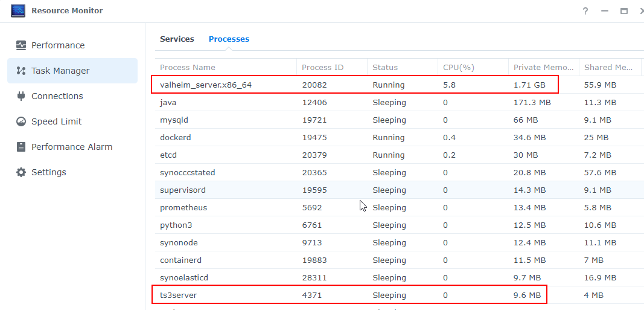Screen dimensions: 644x310
Task: Select the etcd process row
Action: (400, 155)
